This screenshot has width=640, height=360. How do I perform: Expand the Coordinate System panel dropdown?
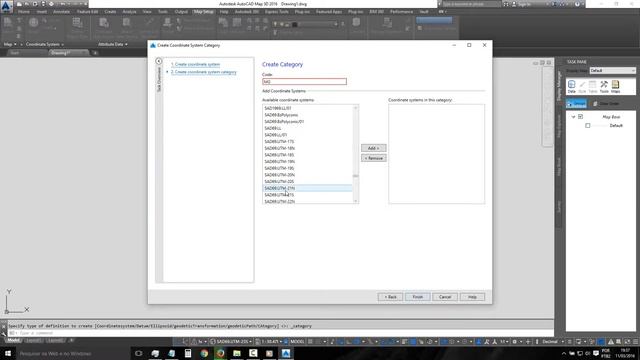point(44,44)
